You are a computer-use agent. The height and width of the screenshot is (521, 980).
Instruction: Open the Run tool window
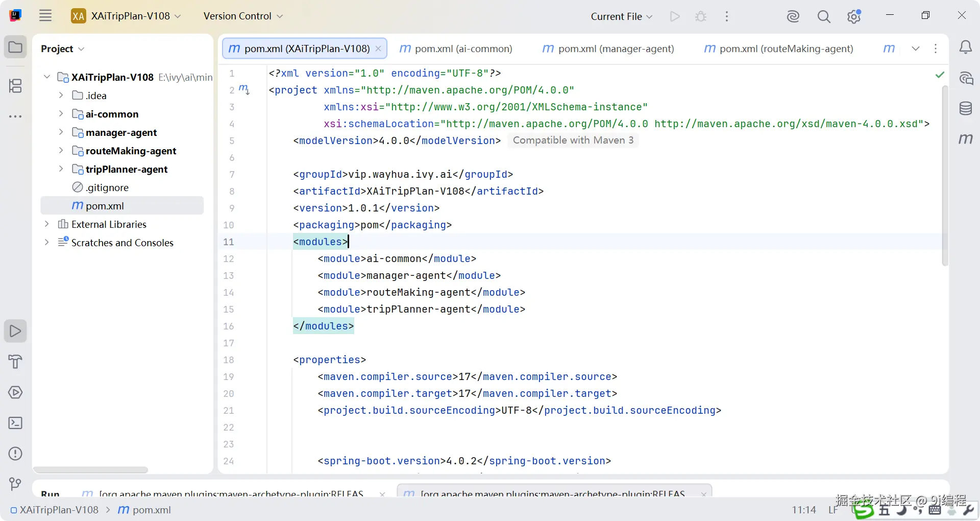pos(15,331)
